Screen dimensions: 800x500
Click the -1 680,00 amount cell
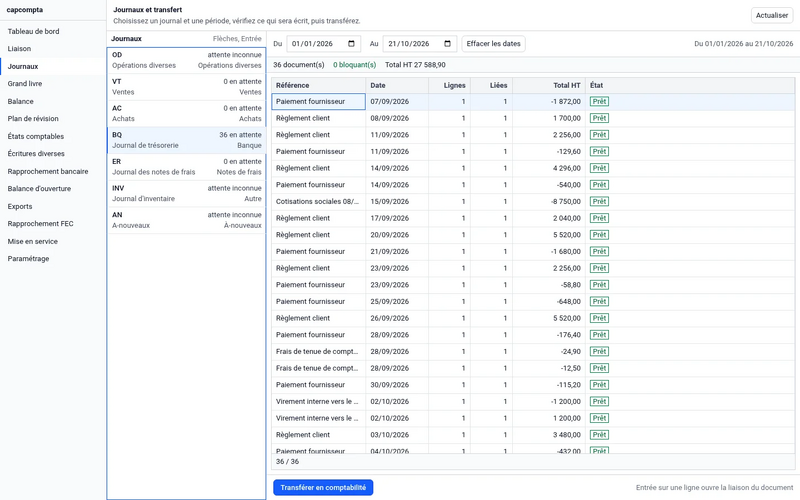click(x=549, y=252)
